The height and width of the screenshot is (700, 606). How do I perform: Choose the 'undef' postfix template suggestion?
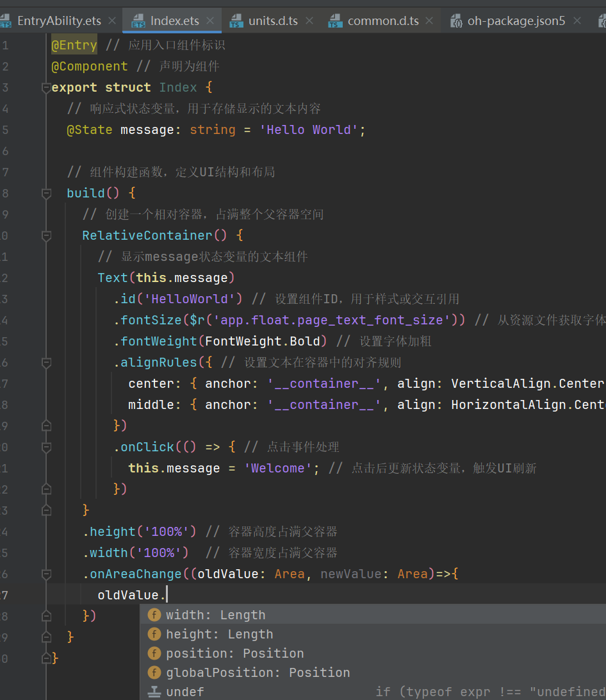(x=373, y=692)
